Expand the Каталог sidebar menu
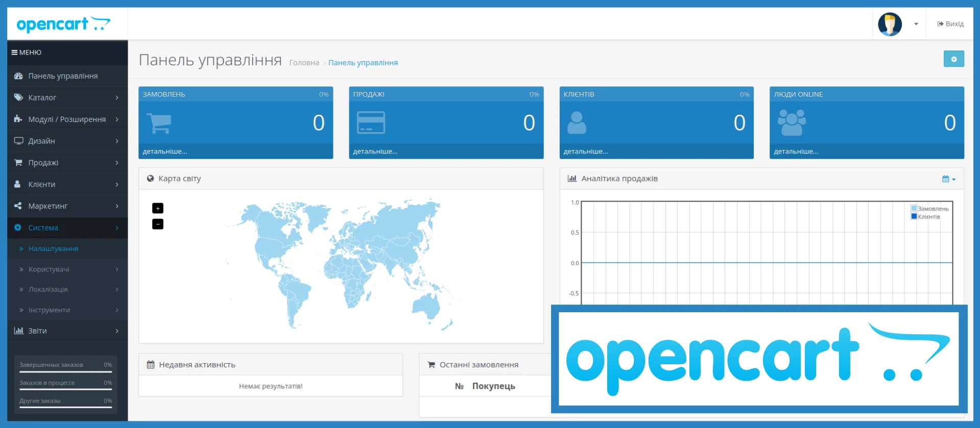 [67, 97]
